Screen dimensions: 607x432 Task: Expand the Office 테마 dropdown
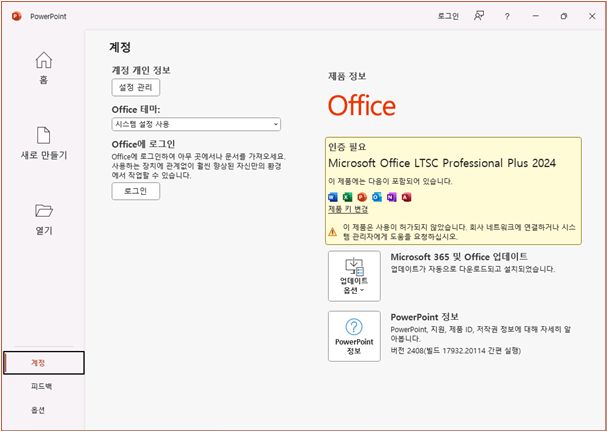pos(196,124)
